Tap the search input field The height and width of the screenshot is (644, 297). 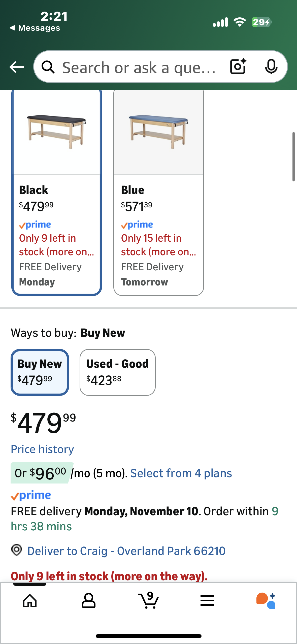[139, 68]
